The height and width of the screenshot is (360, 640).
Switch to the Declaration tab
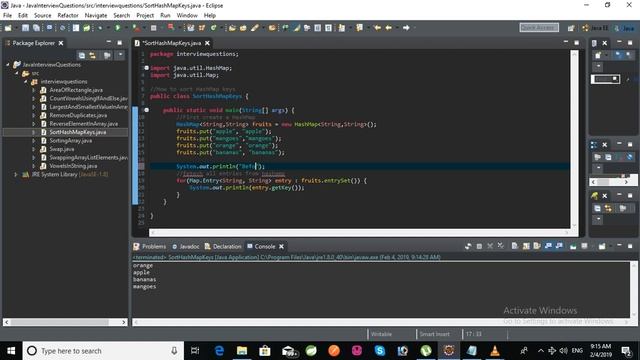point(223,247)
